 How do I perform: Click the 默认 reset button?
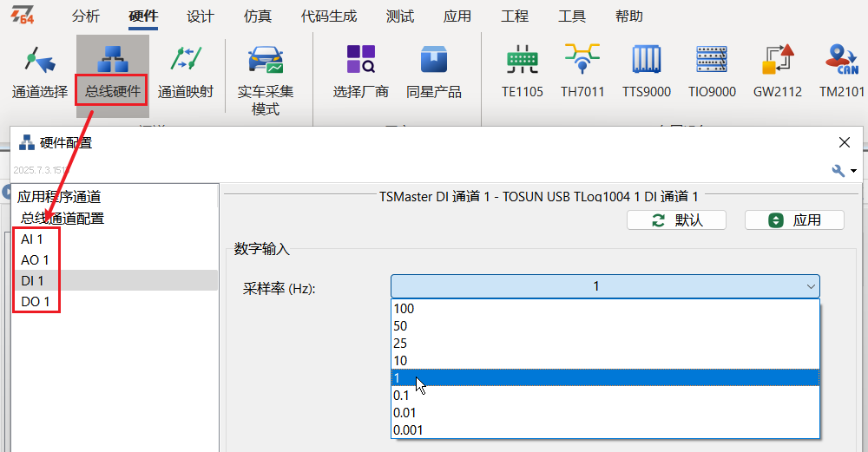[x=676, y=220]
